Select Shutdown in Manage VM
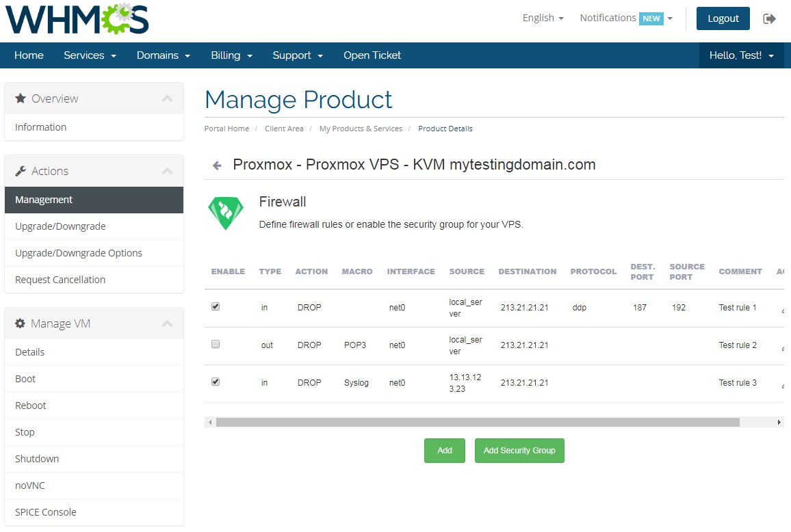The width and height of the screenshot is (791, 532). pyautogui.click(x=94, y=459)
